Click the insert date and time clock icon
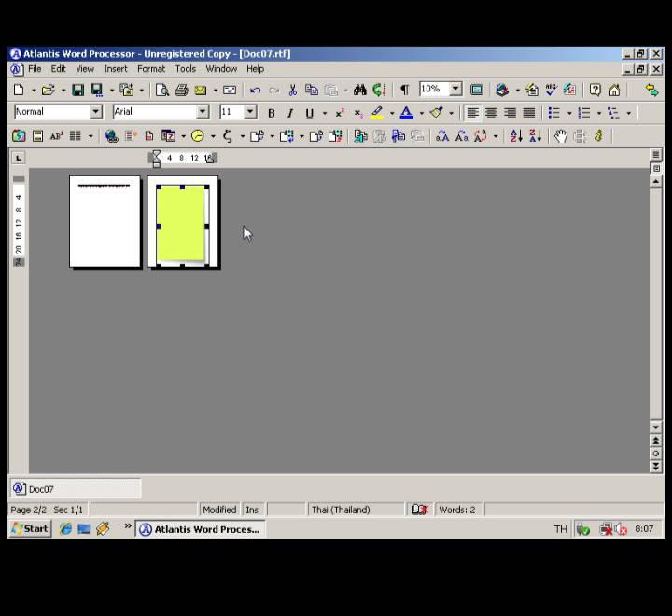 pos(198,136)
